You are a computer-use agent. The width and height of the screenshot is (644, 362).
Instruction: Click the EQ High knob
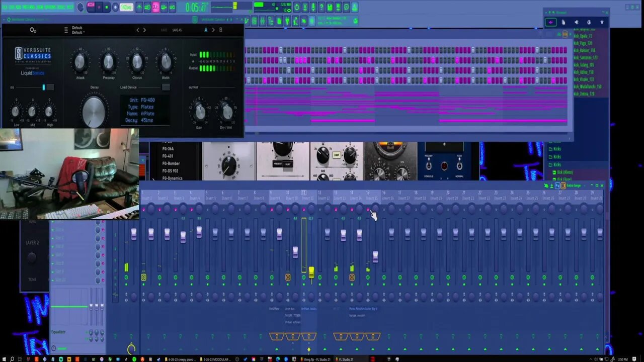click(49, 112)
